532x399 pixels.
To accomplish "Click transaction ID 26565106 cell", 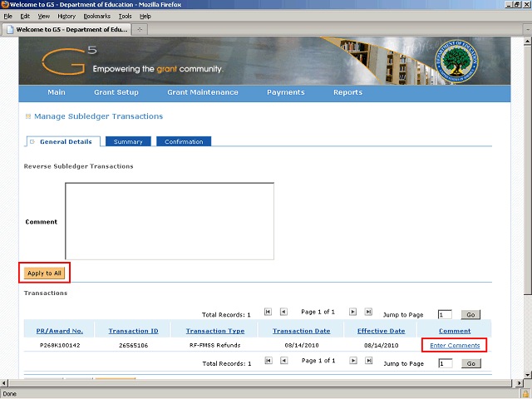I will tap(133, 346).
